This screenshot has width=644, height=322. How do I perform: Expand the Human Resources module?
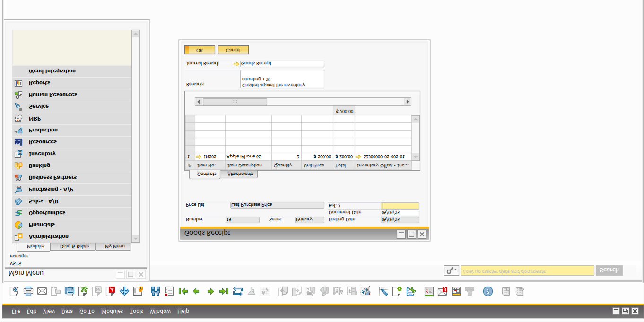coord(72,95)
